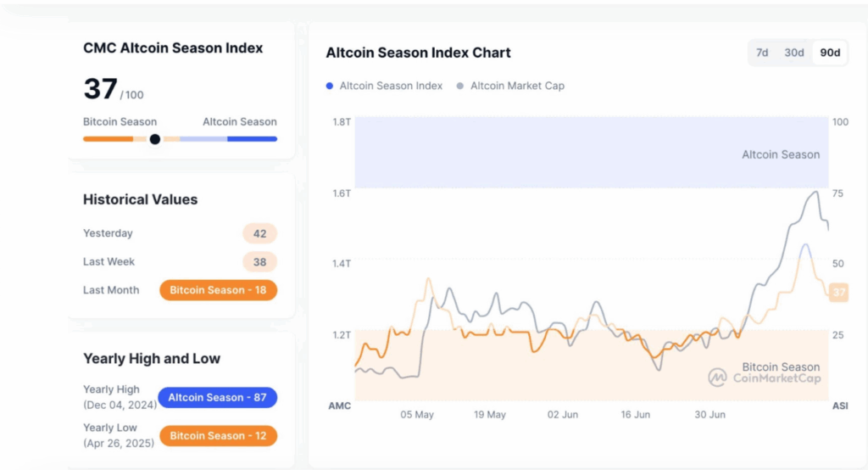Click the CoinMarketCap logo watermark icon
The width and height of the screenshot is (868, 470).
click(717, 377)
